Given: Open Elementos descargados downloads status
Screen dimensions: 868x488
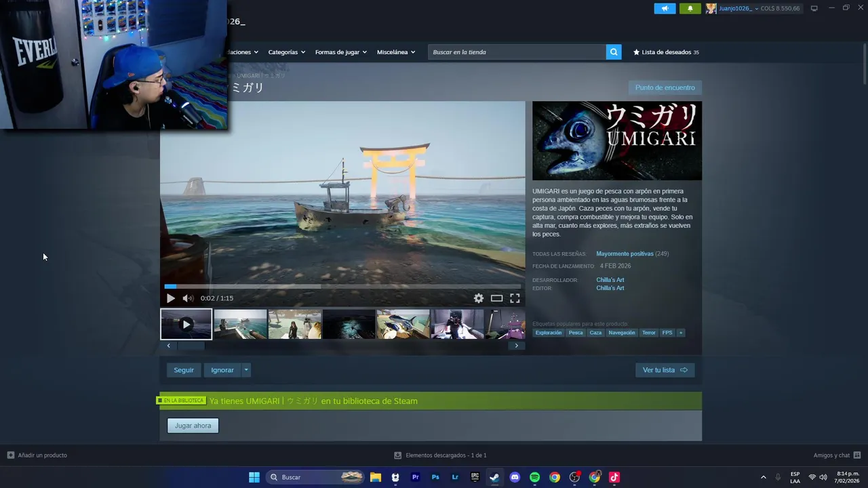Looking at the screenshot, I should click(441, 455).
